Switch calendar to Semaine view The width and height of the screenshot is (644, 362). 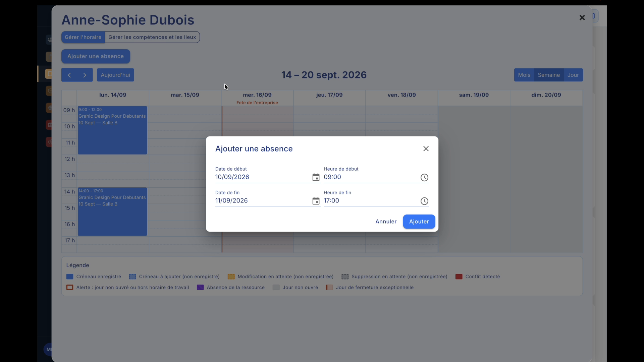pos(549,75)
